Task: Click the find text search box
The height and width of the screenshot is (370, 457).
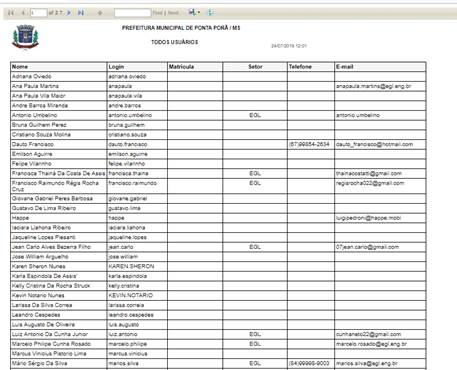Action: (132, 13)
